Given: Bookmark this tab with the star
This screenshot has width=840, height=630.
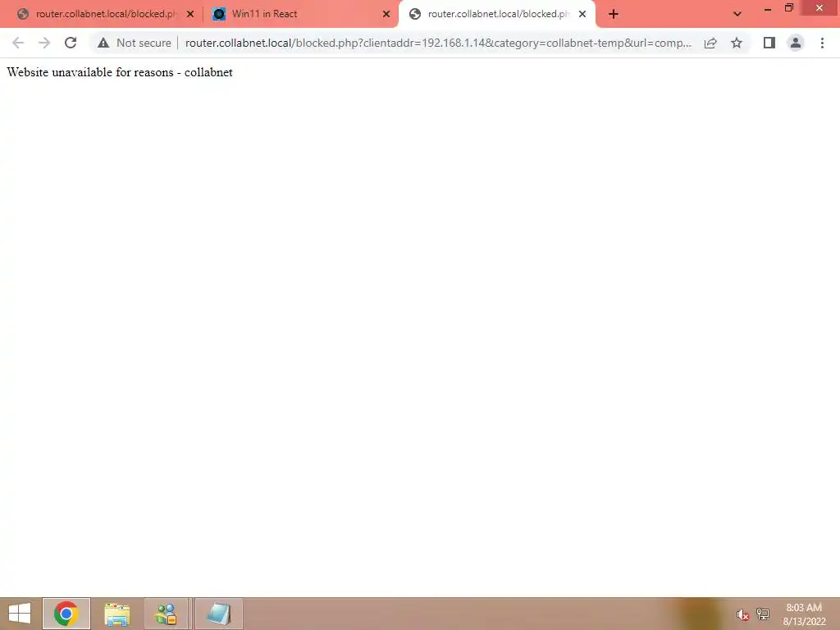Looking at the screenshot, I should [737, 43].
